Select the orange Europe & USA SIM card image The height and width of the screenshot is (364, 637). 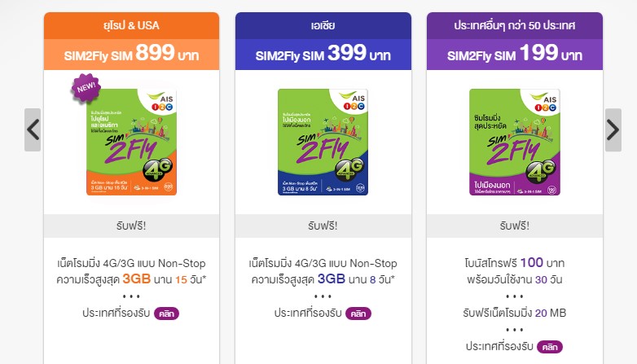[131, 142]
